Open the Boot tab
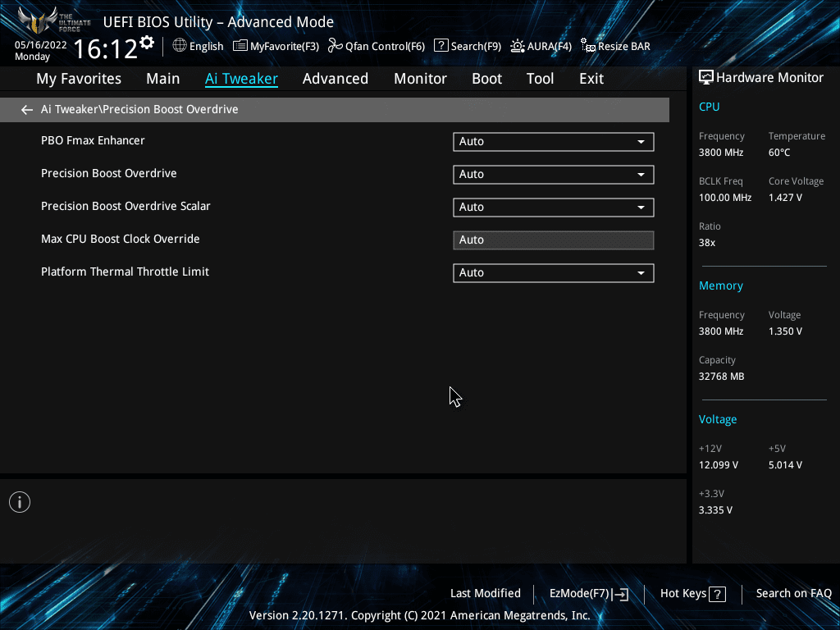Viewport: 840px width, 630px height. 486,79
